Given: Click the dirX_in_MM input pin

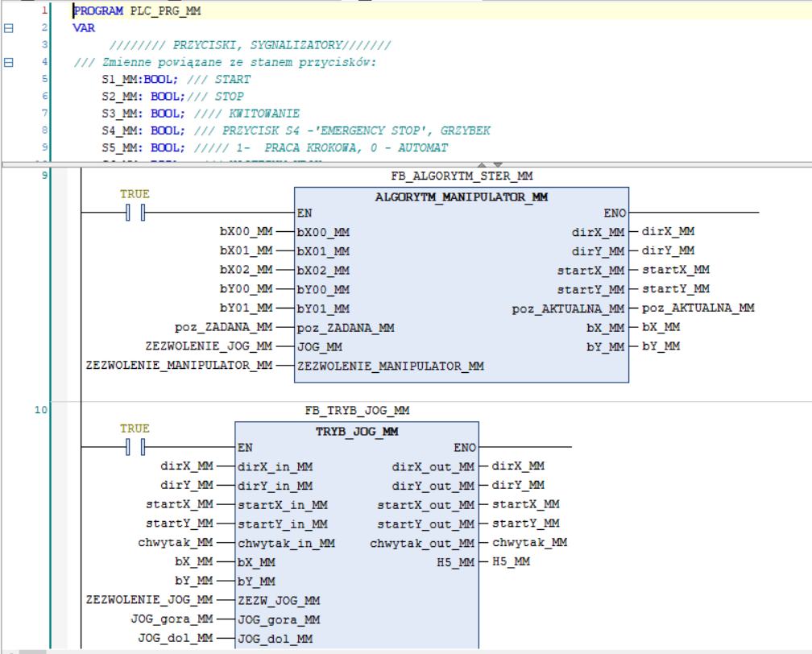Looking at the screenshot, I should click(275, 467).
